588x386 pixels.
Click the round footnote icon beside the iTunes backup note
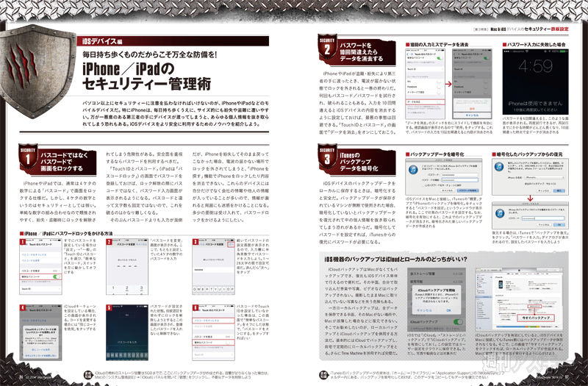tap(323, 374)
